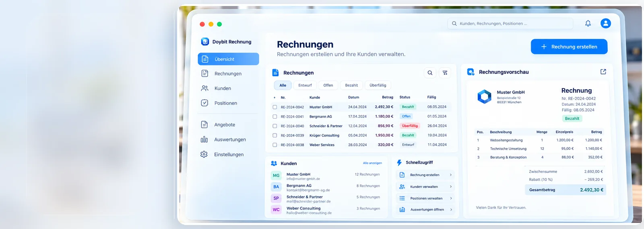Click the Technische Umsetzung line item

[508, 149]
